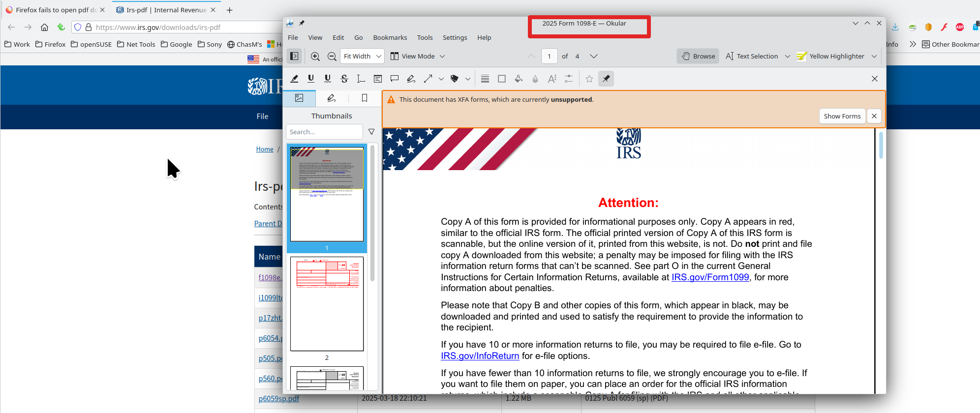Toggle the Okular sidebar panel button

pos(294,56)
